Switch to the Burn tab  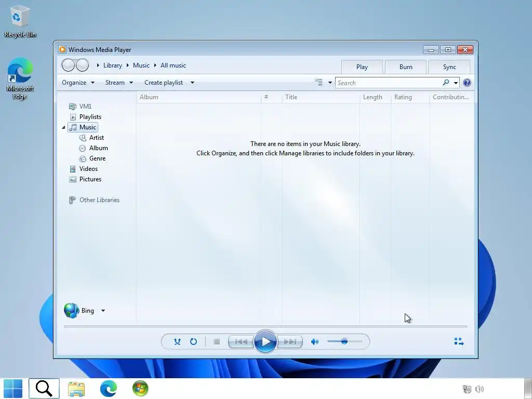point(406,67)
